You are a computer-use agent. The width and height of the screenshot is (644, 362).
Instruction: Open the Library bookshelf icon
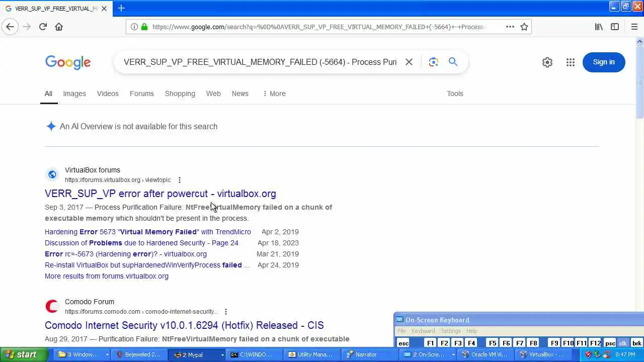point(599,27)
